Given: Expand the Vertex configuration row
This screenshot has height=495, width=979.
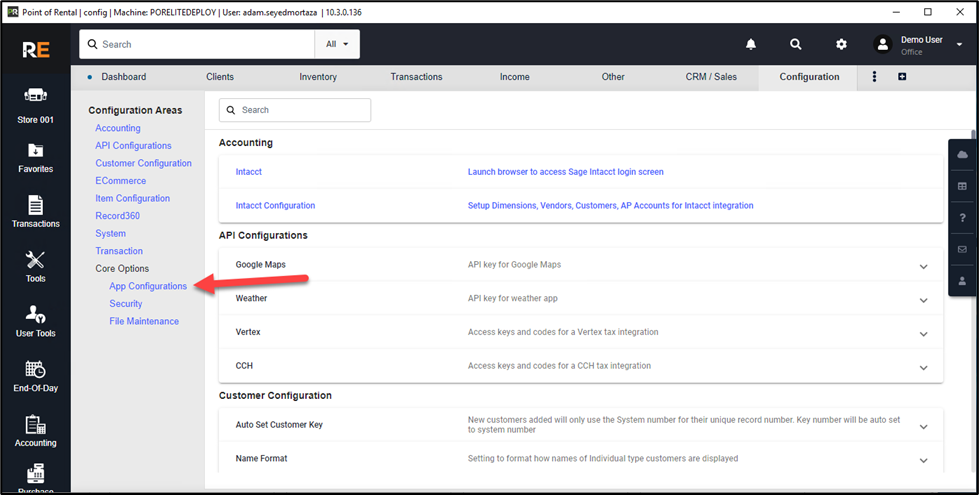Looking at the screenshot, I should tap(923, 333).
